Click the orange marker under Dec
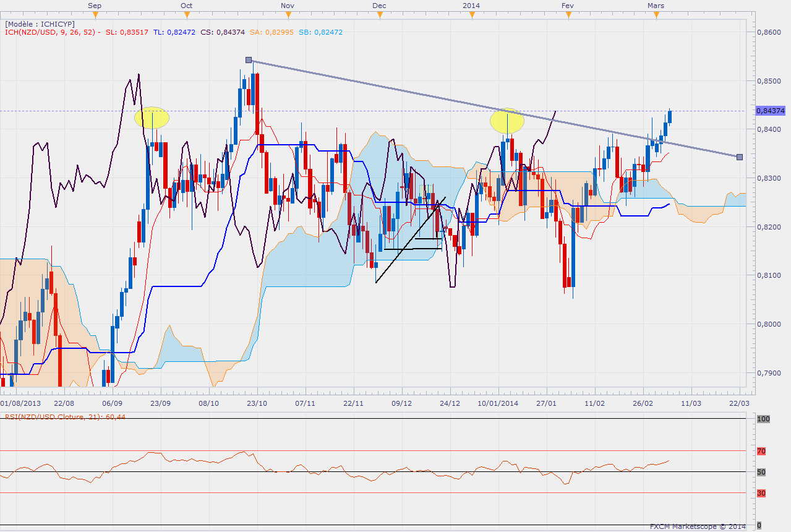 click(x=379, y=15)
